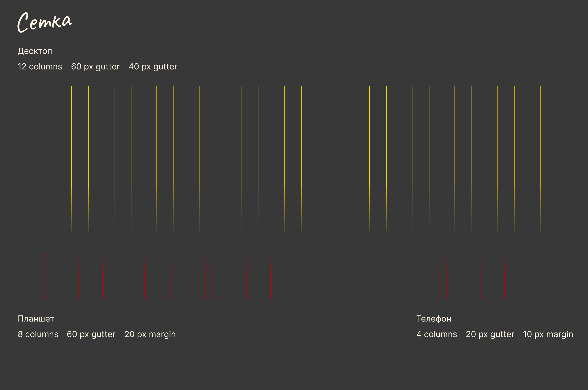The width and height of the screenshot is (588, 390).
Task: Click the handwritten "Сетка" title
Action: [x=45, y=22]
